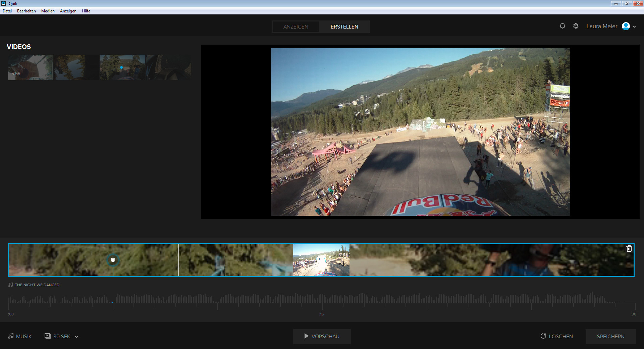644x349 pixels.
Task: Open the Datei menu
Action: point(7,11)
